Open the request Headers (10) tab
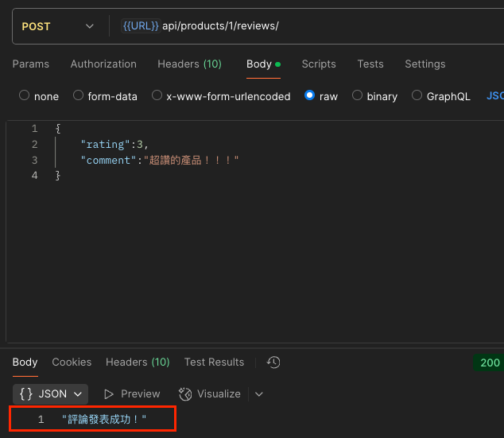This screenshot has width=504, height=438. [189, 64]
